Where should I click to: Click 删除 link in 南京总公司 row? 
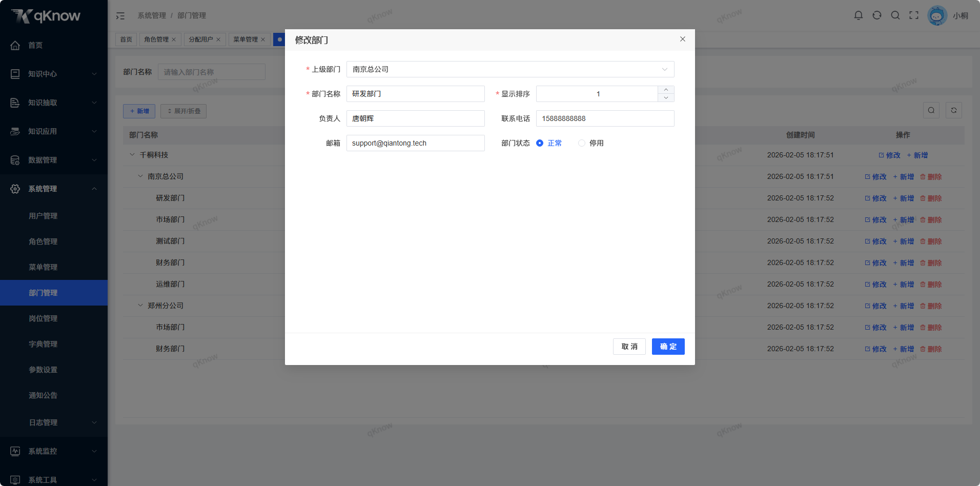tap(931, 177)
